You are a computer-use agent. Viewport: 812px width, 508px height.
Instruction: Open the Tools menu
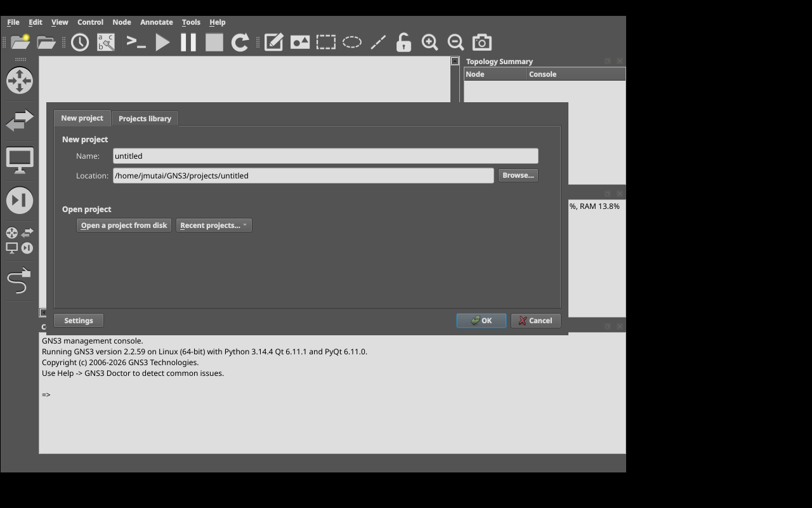[191, 22]
